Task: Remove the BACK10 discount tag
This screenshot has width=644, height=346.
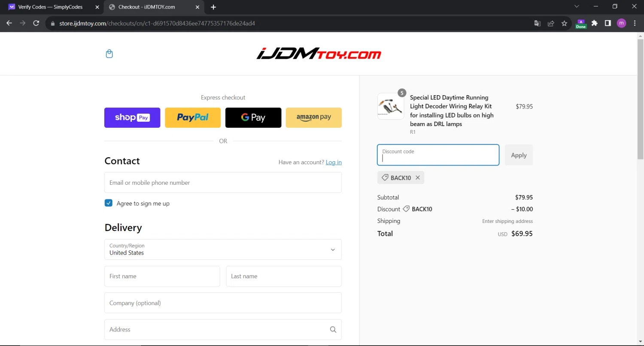Action: tap(417, 178)
